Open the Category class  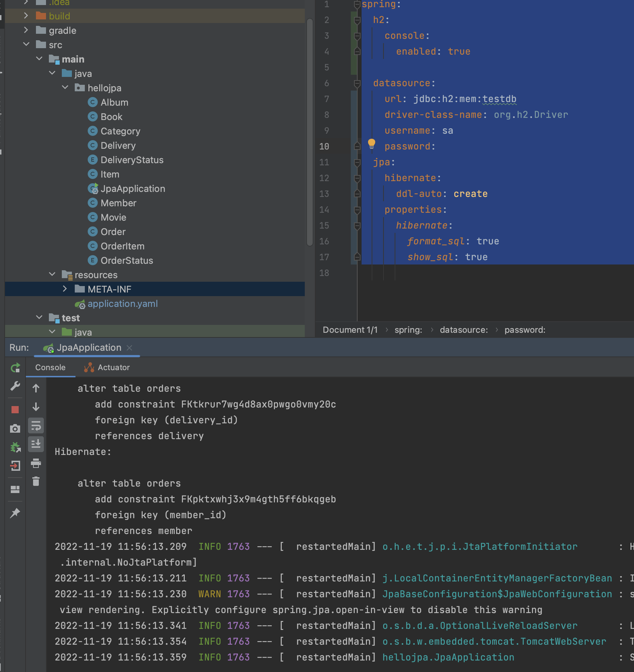click(120, 131)
